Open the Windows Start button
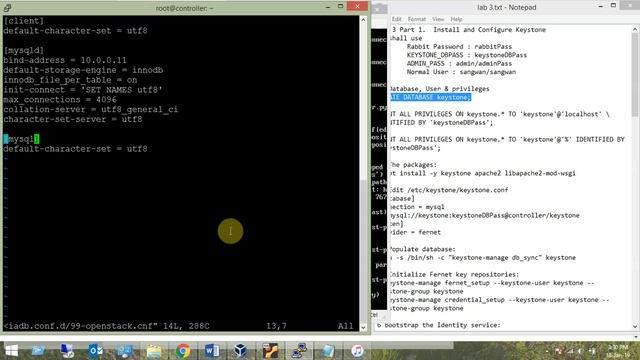 coord(11,351)
